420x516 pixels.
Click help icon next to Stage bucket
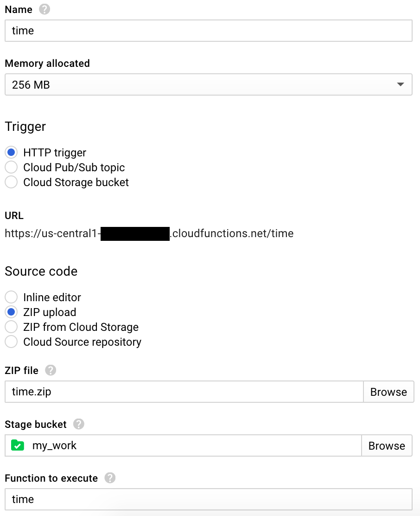pos(79,424)
